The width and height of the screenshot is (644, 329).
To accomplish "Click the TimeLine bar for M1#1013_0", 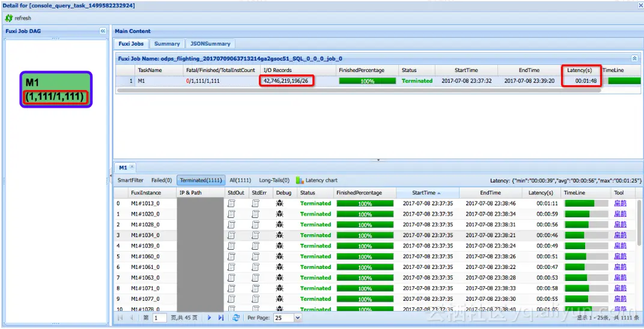I will click(x=586, y=204).
